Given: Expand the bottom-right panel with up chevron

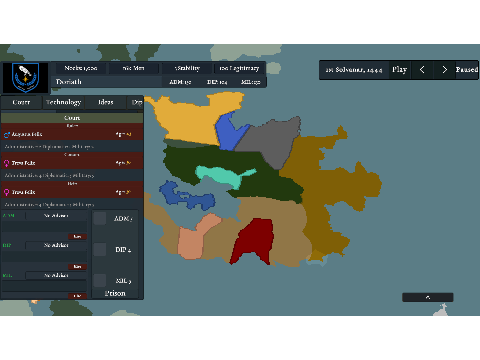Looking at the screenshot, I should (x=428, y=297).
